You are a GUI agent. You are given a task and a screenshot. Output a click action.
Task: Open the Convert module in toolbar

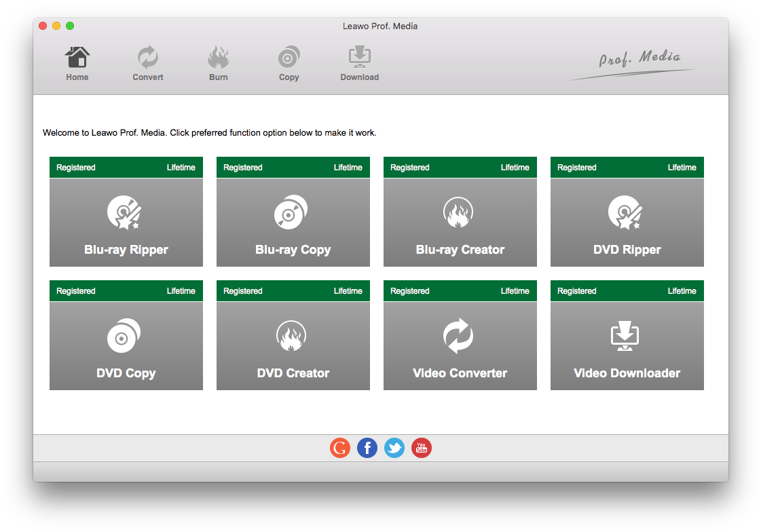(147, 58)
